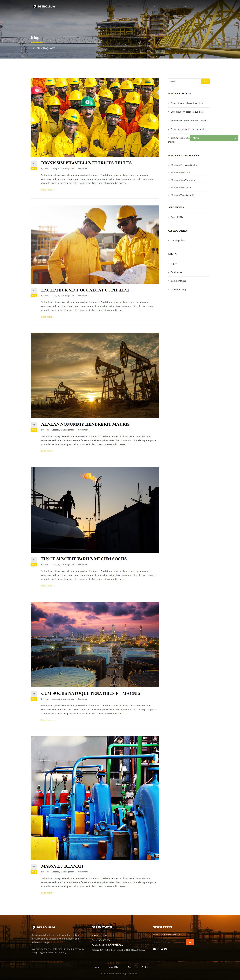
Task: Click Read more under Excepteur Sint post
Action: (48, 317)
